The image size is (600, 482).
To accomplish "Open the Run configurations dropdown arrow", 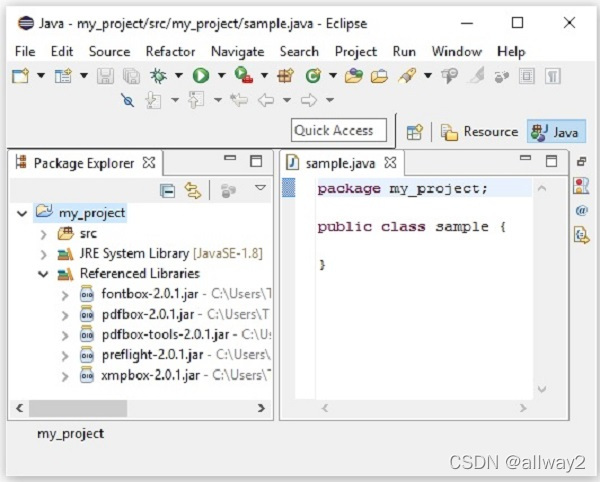I will 222,75.
